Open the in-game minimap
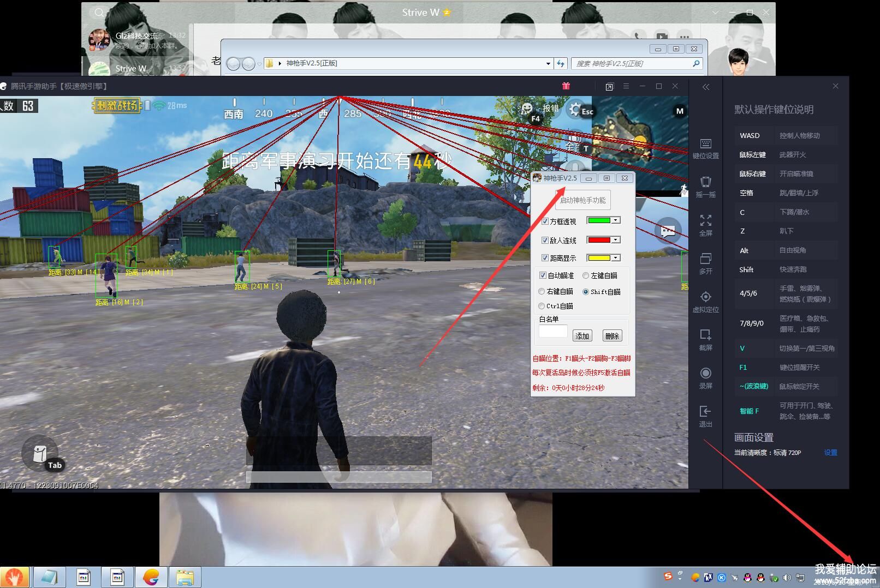 point(640,143)
